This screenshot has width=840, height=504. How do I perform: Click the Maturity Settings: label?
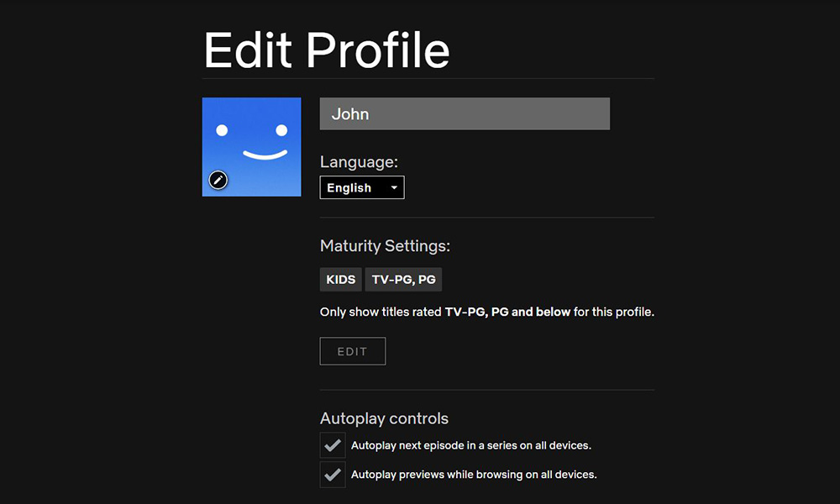pos(385,246)
